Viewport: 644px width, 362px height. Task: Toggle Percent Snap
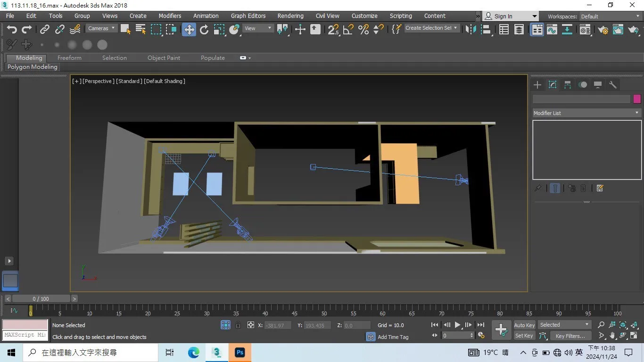[x=363, y=29]
